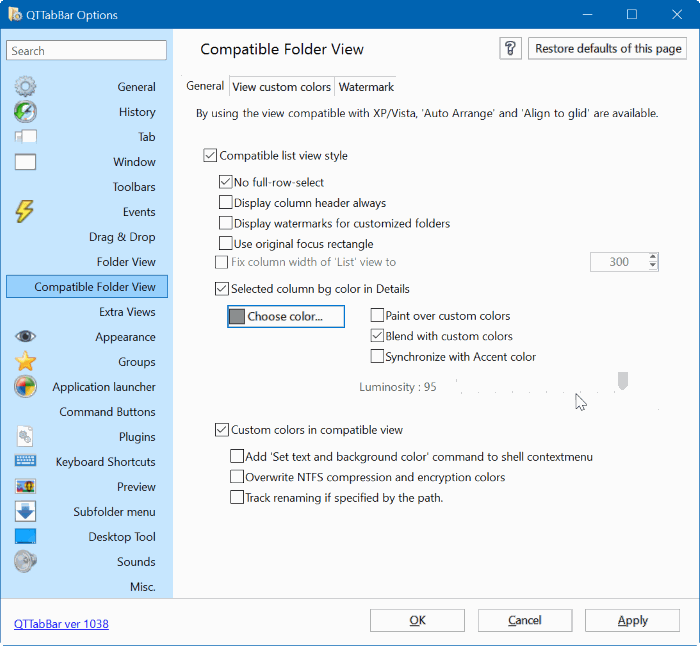Click the General gear icon in sidebar
This screenshot has height=646, width=700.
(25, 86)
